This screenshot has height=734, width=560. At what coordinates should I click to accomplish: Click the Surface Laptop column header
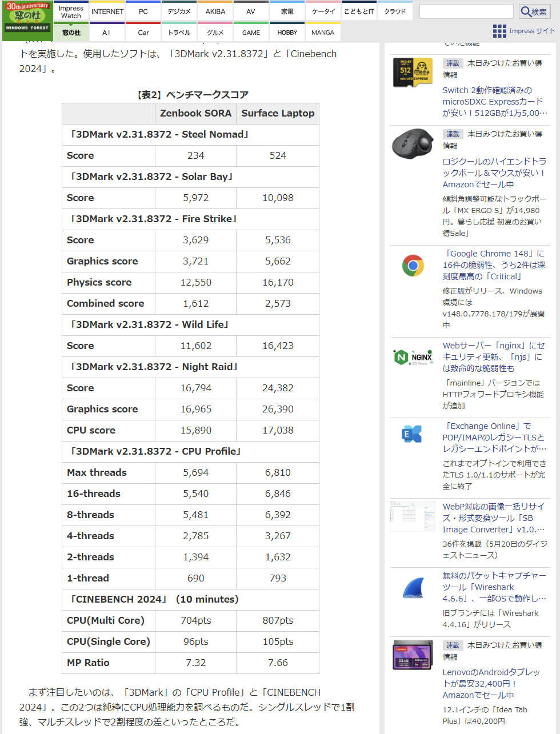(278, 113)
